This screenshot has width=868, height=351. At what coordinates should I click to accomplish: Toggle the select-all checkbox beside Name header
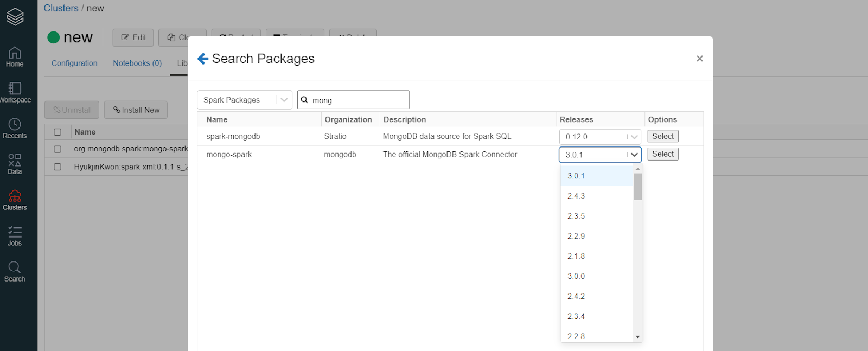tap(58, 132)
